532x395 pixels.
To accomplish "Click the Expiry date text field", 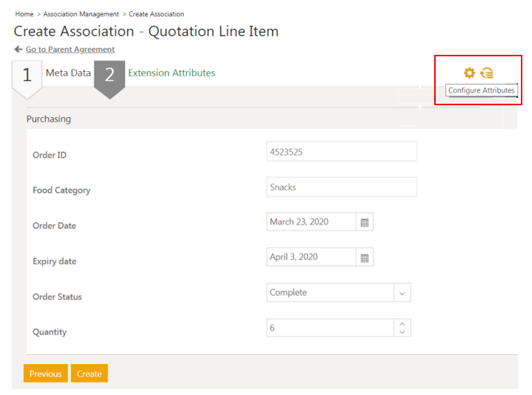I will click(310, 257).
